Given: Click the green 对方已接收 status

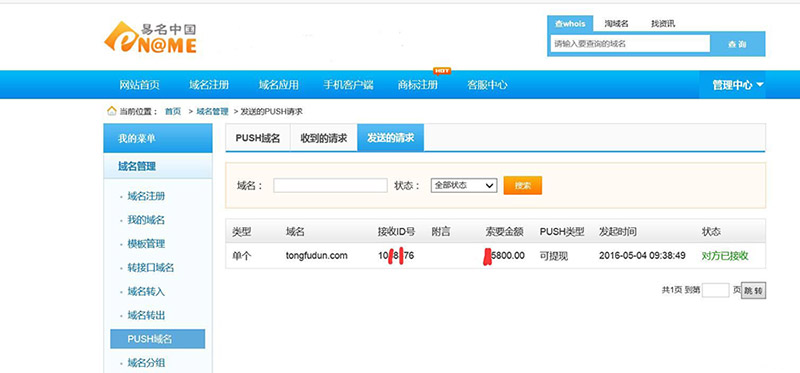Looking at the screenshot, I should pyautogui.click(x=725, y=256).
